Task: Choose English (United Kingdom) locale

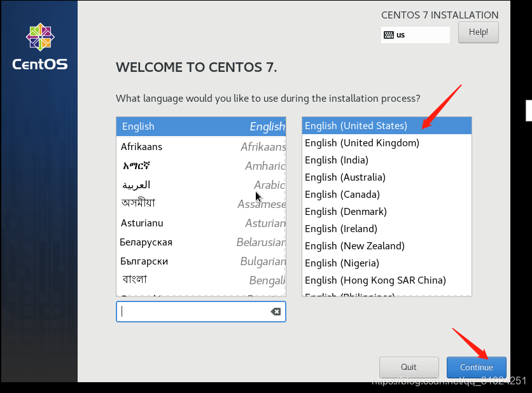Action: (x=387, y=143)
